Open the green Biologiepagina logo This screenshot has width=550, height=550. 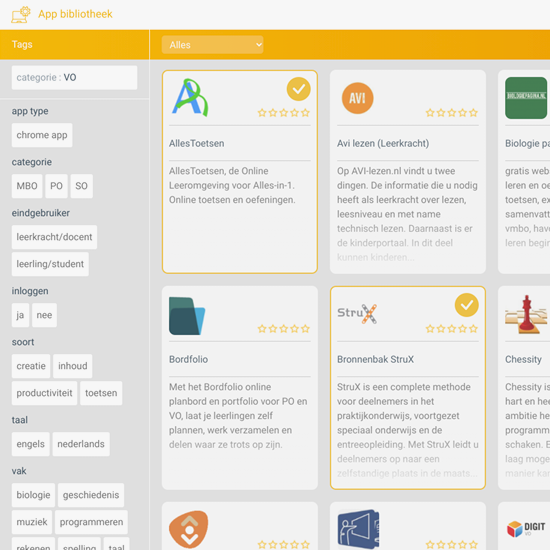[x=526, y=98]
